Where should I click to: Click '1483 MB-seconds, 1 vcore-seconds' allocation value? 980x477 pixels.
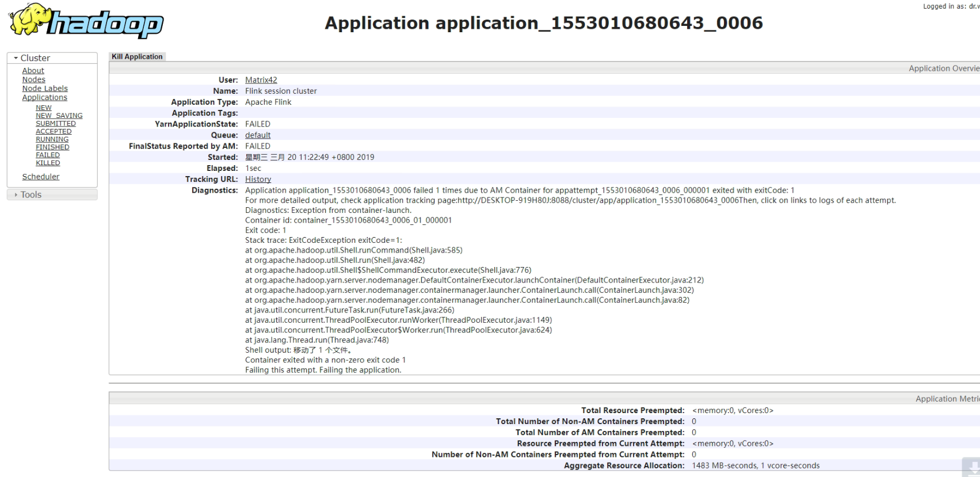[x=756, y=466]
